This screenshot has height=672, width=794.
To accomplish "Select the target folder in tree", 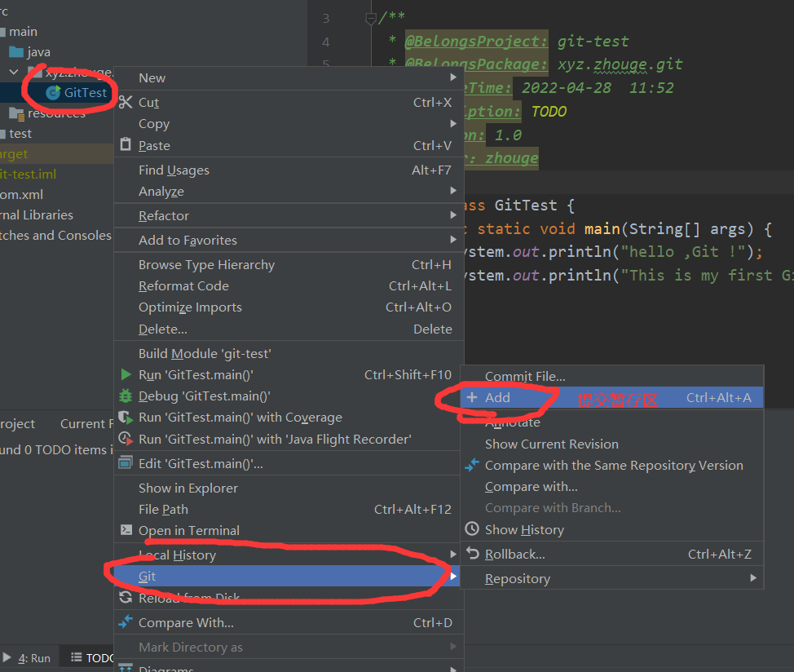I will [14, 154].
